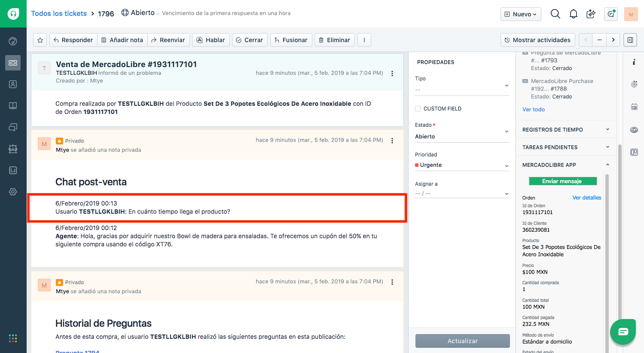
Task: Open the chat bubbles icon in right rail
Action: coord(634,129)
